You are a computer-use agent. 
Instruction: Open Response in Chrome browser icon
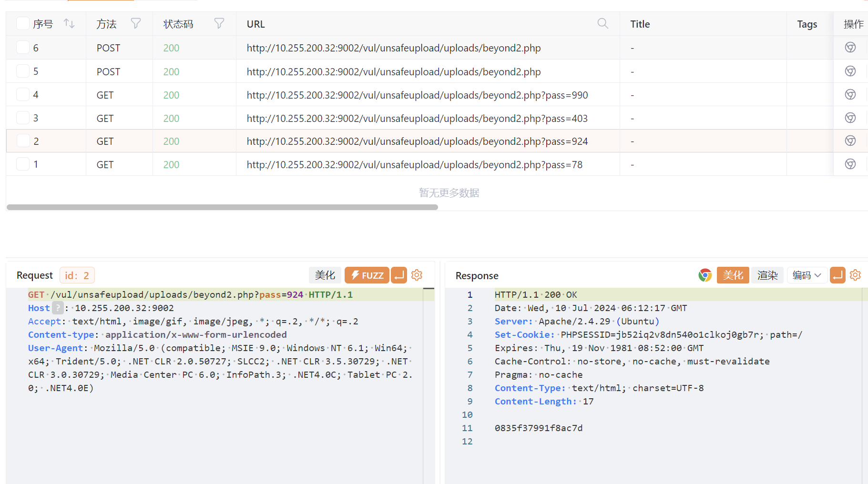pos(705,275)
